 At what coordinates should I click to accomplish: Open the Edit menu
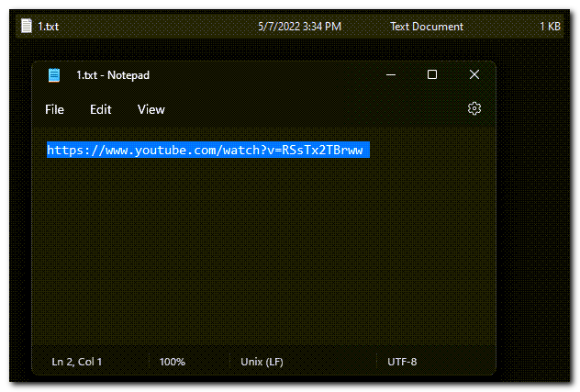pyautogui.click(x=101, y=109)
